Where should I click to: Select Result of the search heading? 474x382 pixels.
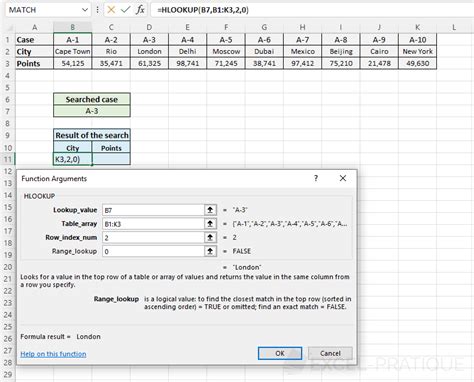click(x=92, y=135)
